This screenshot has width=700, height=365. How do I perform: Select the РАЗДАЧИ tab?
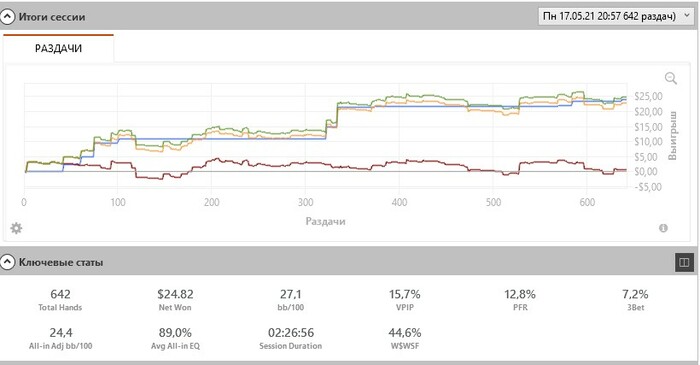point(58,48)
